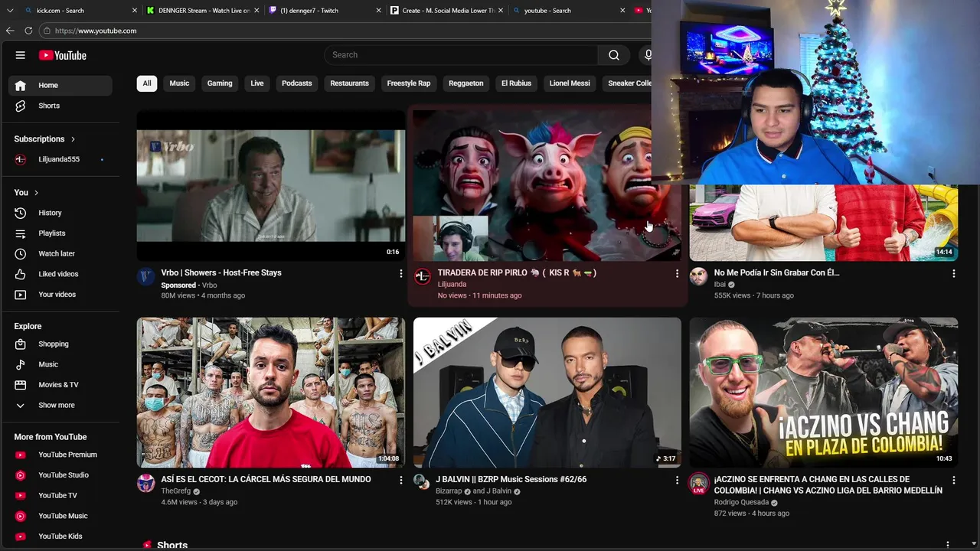Expand the Subscriptions section chevron
This screenshot has height=551, width=980.
click(73, 139)
